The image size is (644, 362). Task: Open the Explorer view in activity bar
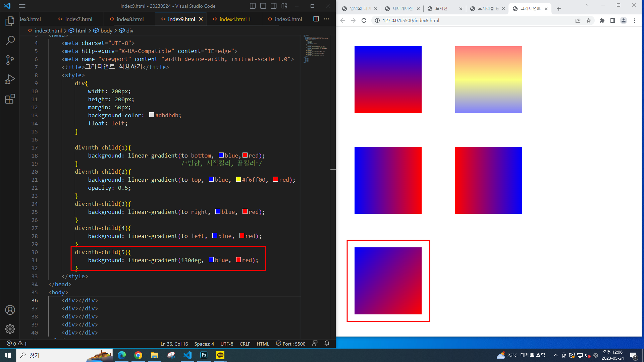(x=10, y=21)
